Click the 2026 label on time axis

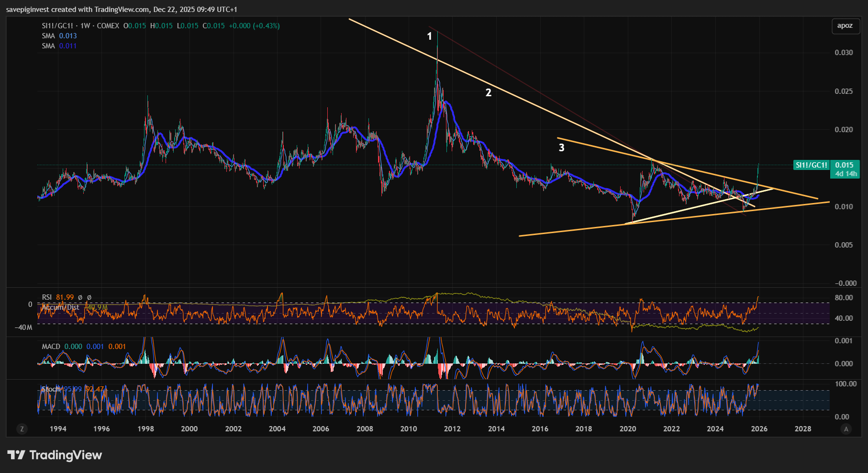click(759, 429)
